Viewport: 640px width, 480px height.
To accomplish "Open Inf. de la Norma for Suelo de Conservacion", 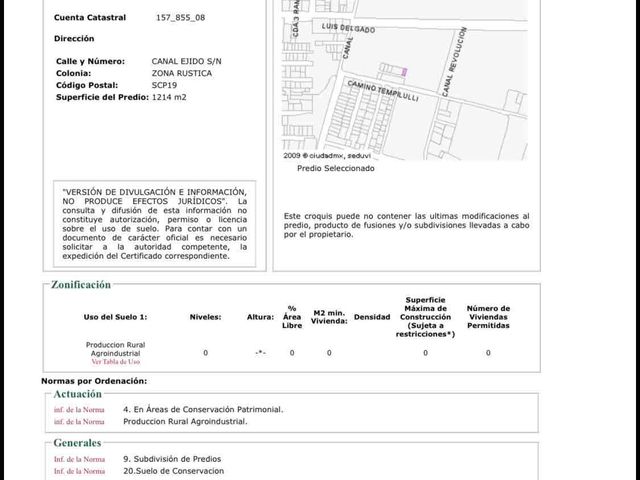I will (x=79, y=471).
